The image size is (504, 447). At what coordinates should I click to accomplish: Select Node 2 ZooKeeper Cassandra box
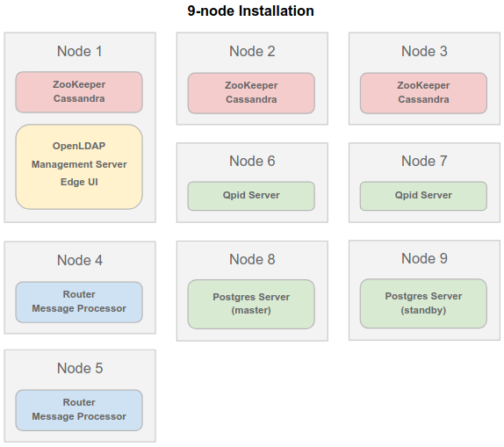pyautogui.click(x=251, y=93)
